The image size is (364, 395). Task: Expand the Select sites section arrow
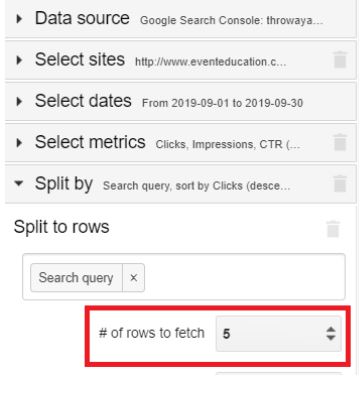pyautogui.click(x=19, y=60)
